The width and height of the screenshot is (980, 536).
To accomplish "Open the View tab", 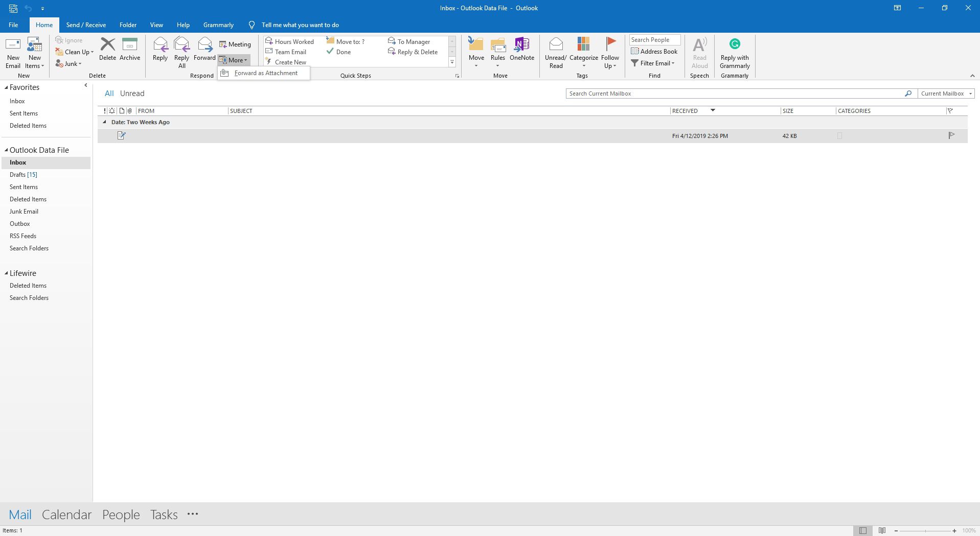I will 156,25.
